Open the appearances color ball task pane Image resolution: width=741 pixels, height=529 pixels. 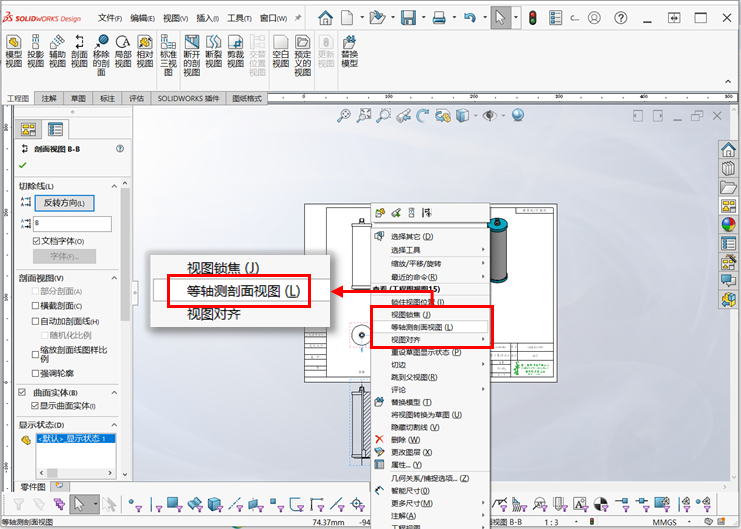coord(729,223)
